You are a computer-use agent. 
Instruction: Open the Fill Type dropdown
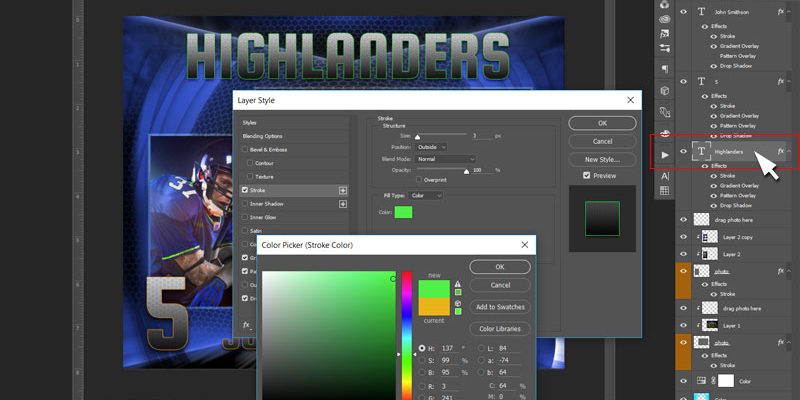tap(425, 196)
